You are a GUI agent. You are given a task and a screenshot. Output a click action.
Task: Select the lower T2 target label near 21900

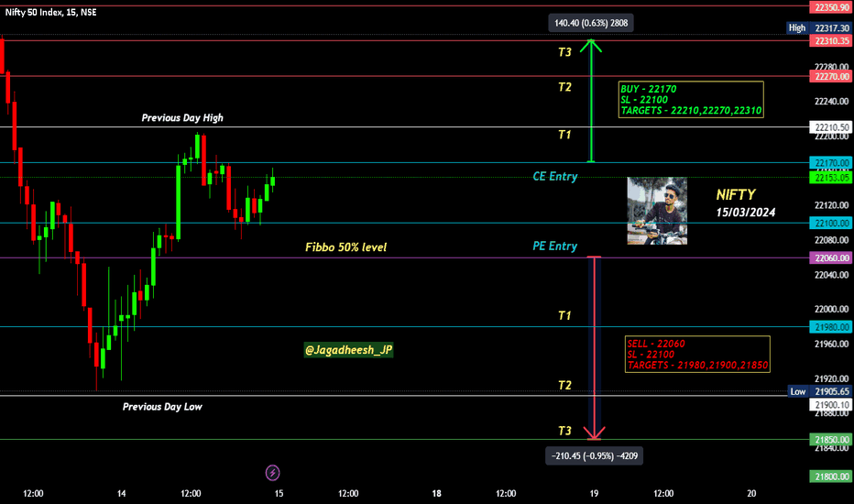(x=564, y=385)
